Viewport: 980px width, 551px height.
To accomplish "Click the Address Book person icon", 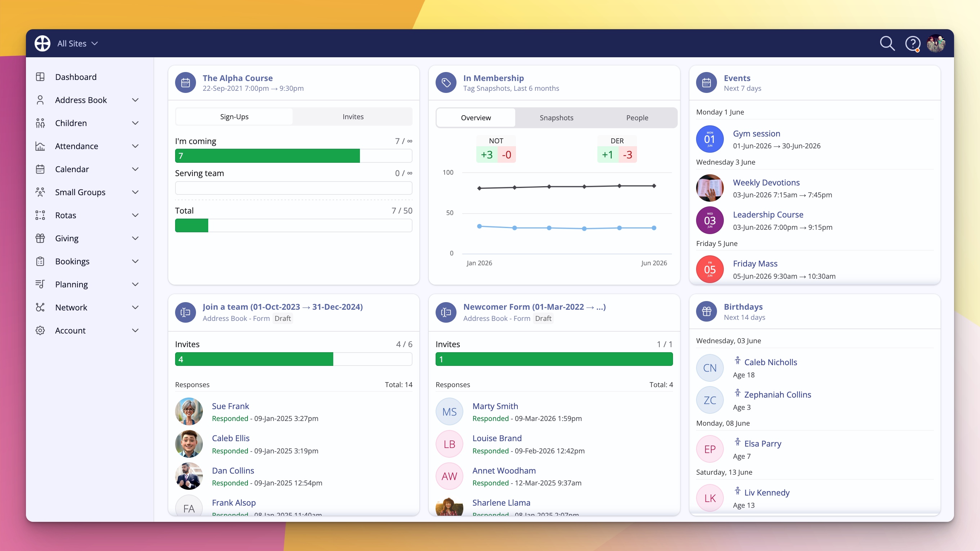I will 40,100.
